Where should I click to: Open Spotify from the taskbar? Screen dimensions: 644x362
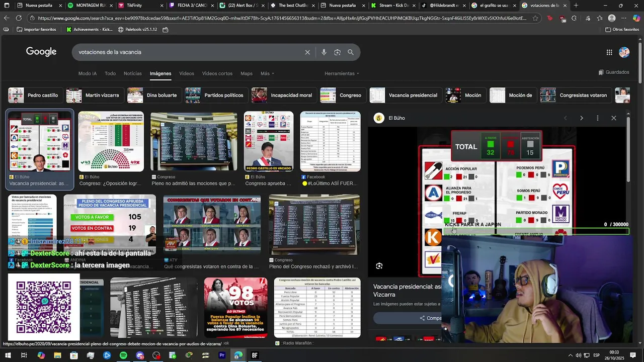click(123, 355)
